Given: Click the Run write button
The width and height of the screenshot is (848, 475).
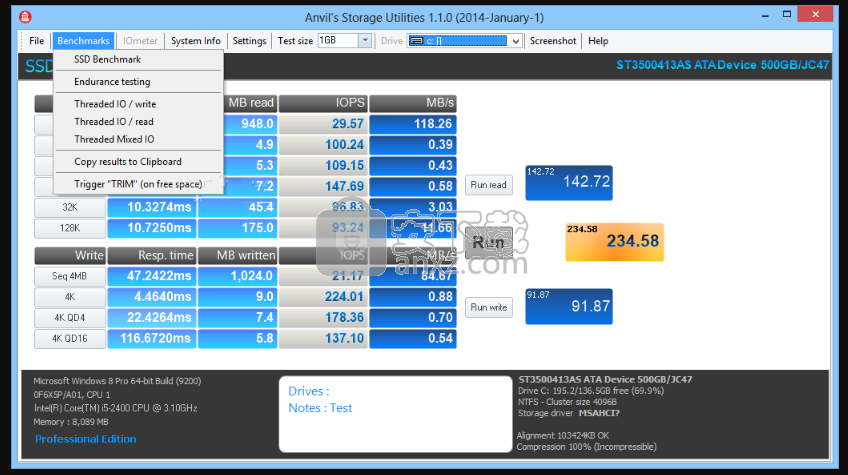Looking at the screenshot, I should (x=488, y=307).
